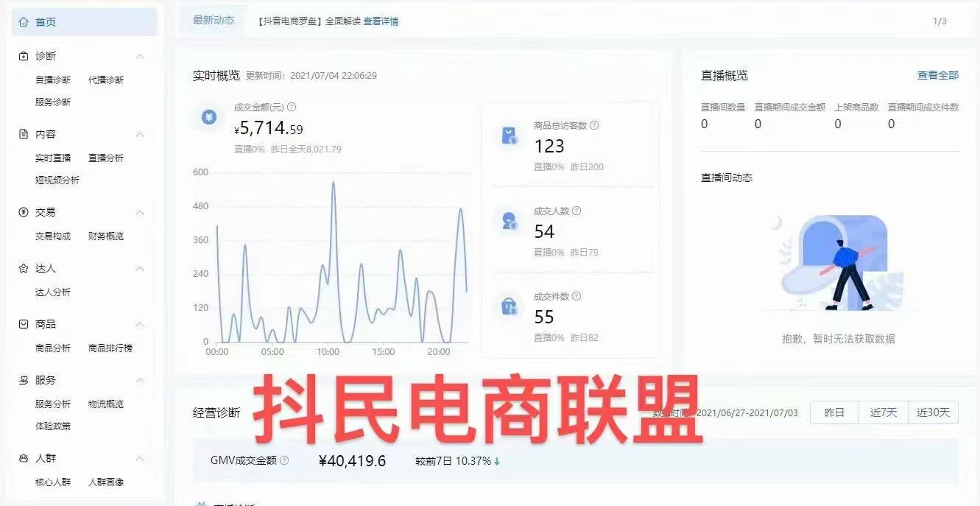
Task: Open 物流概览 in the sidebar
Action: [106, 404]
